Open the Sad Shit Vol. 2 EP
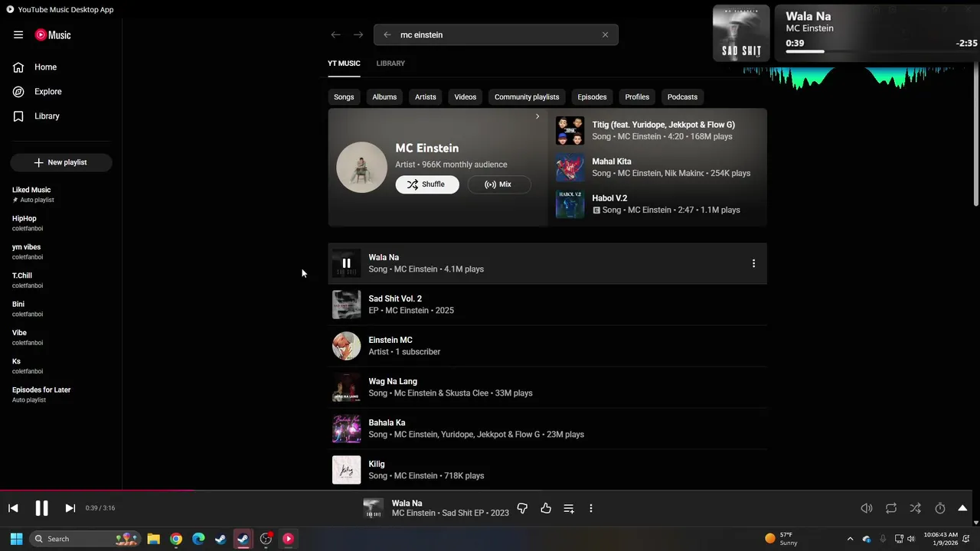Image resolution: width=980 pixels, height=551 pixels. point(547,305)
